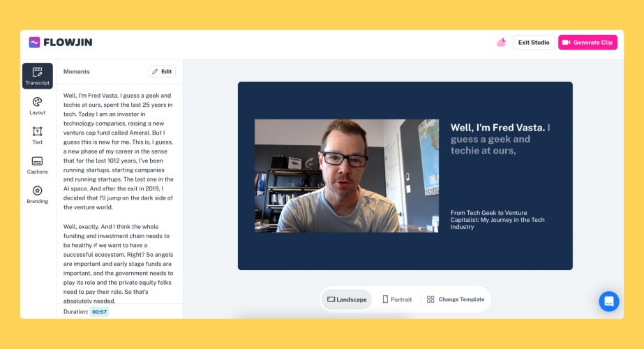Select the Text tool in sidebar

pyautogui.click(x=38, y=135)
